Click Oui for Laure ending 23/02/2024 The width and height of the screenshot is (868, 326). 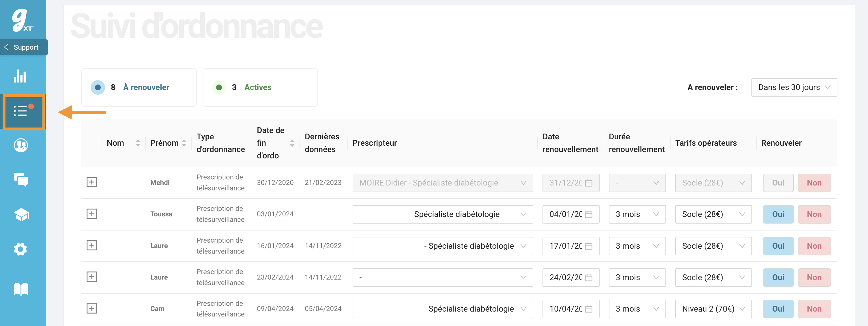(778, 278)
